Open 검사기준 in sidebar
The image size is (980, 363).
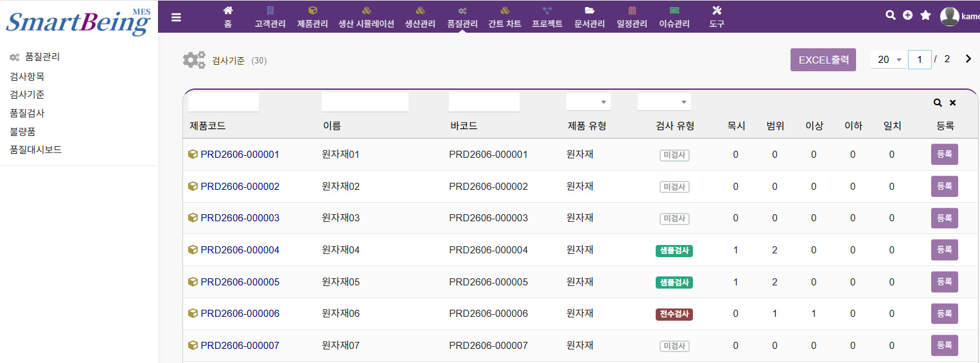(x=27, y=94)
